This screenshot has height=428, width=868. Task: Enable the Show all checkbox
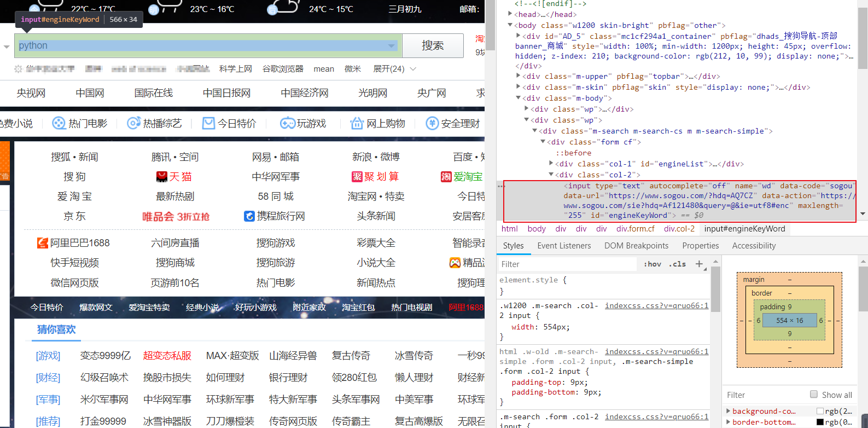[x=814, y=395]
